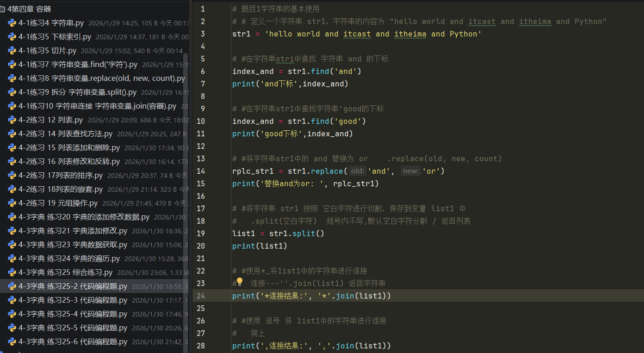The image size is (644, 353).
Task: Open 4-3字典 练习24 字典的遍历.py
Action: (x=69, y=258)
